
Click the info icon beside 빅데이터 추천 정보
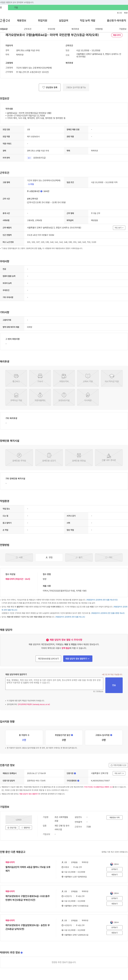pyautogui.click(x=22, y=953)
